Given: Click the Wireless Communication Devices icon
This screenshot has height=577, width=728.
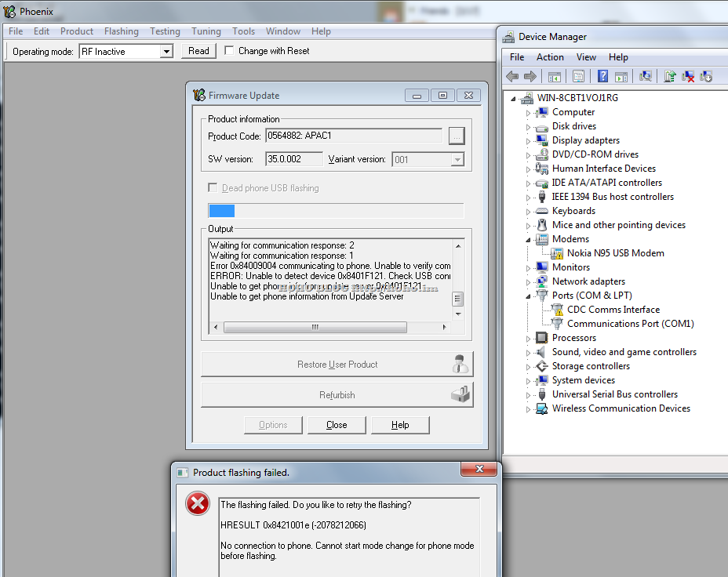Looking at the screenshot, I should (x=541, y=408).
